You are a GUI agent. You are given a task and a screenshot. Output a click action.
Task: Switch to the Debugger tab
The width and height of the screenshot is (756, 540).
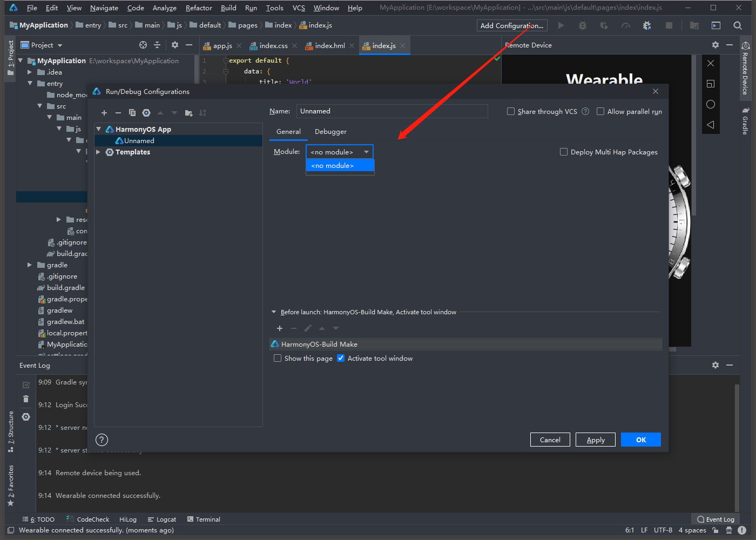pyautogui.click(x=330, y=132)
